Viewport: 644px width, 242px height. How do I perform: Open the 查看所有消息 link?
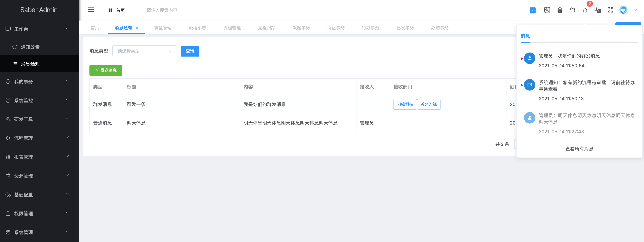(x=579, y=149)
